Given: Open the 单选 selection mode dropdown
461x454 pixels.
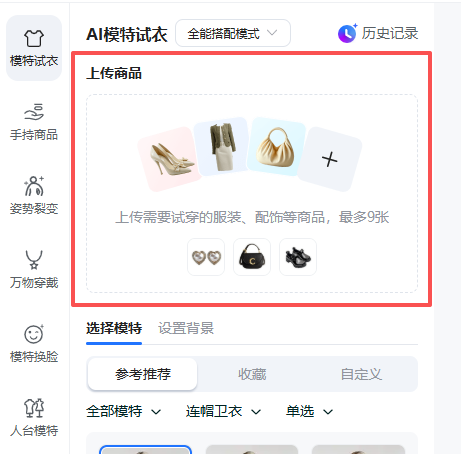Looking at the screenshot, I should pyautogui.click(x=309, y=411).
